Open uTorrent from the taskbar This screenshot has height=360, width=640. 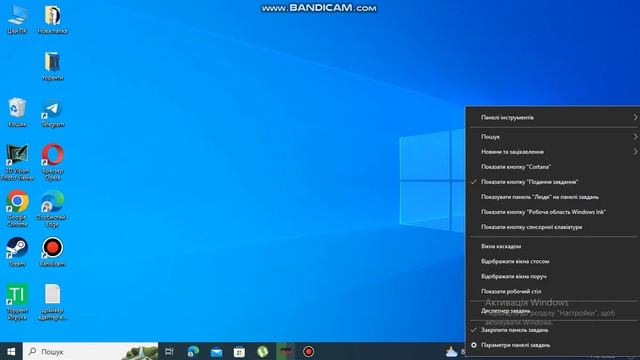pyautogui.click(x=262, y=351)
